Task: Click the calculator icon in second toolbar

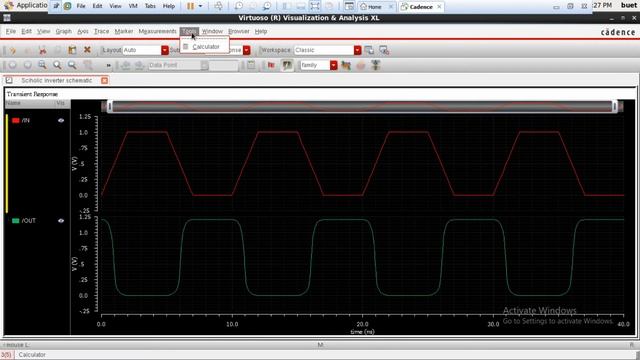Action: [251, 65]
